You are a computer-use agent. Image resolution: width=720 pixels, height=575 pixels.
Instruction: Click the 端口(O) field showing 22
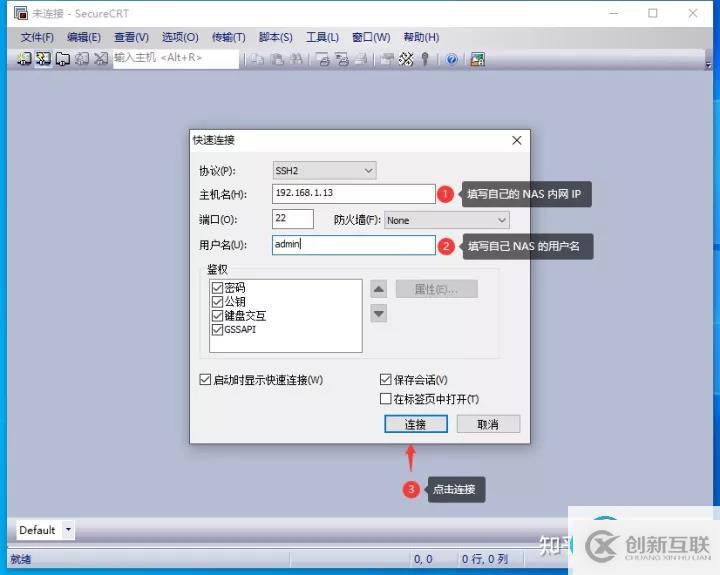click(x=293, y=219)
